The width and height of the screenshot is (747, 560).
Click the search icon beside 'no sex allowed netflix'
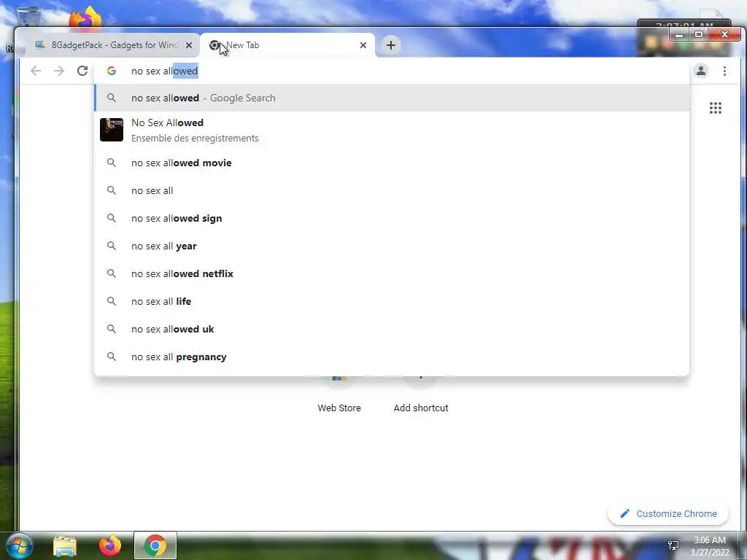[x=112, y=274]
